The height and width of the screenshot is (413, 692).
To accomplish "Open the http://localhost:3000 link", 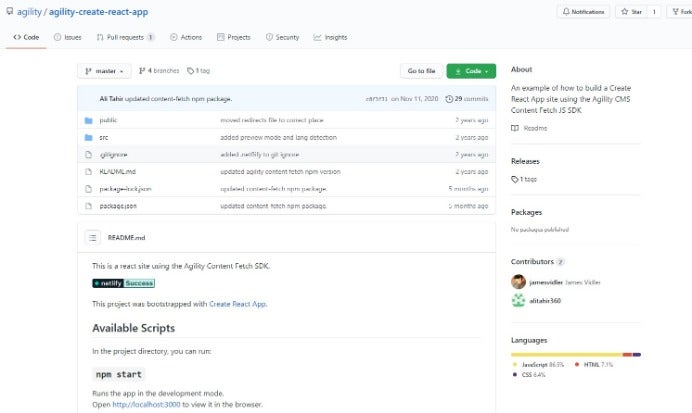I will pos(146,405).
